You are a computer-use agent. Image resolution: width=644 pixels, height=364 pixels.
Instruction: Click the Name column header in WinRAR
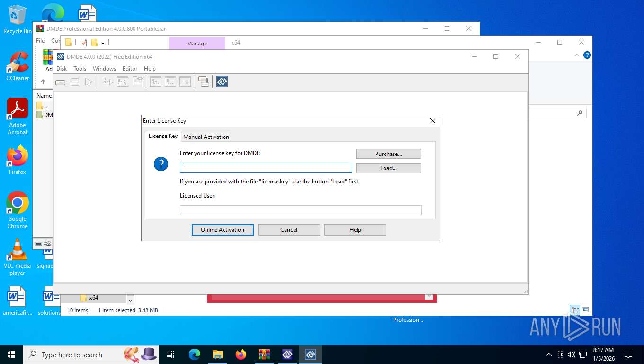click(x=44, y=96)
